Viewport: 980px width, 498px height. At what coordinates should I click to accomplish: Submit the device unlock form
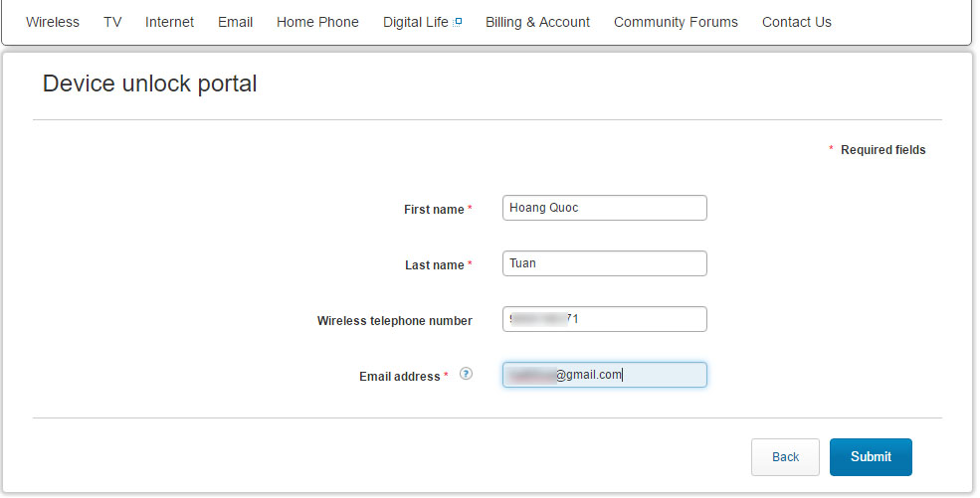[871, 457]
